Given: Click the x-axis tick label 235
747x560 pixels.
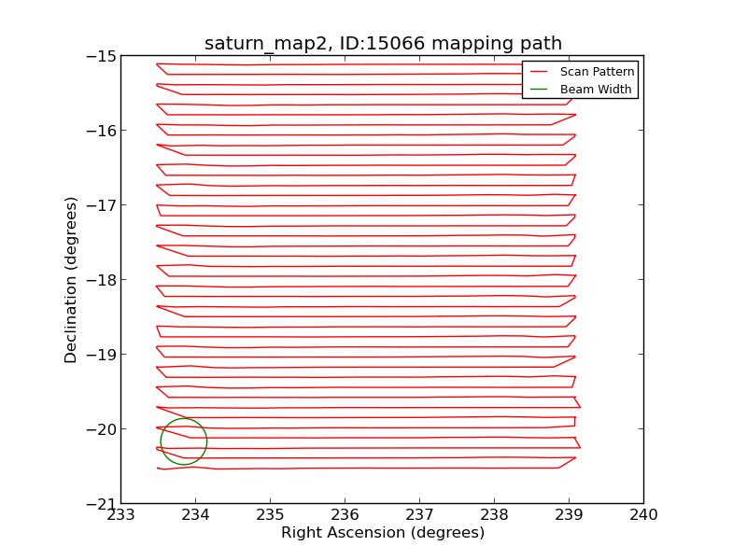Looking at the screenshot, I should 270,515.
